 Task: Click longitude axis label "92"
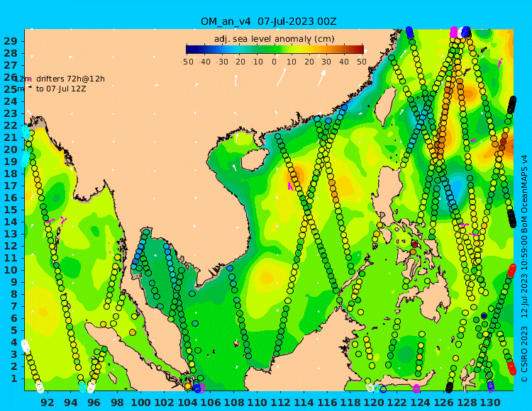tap(47, 402)
